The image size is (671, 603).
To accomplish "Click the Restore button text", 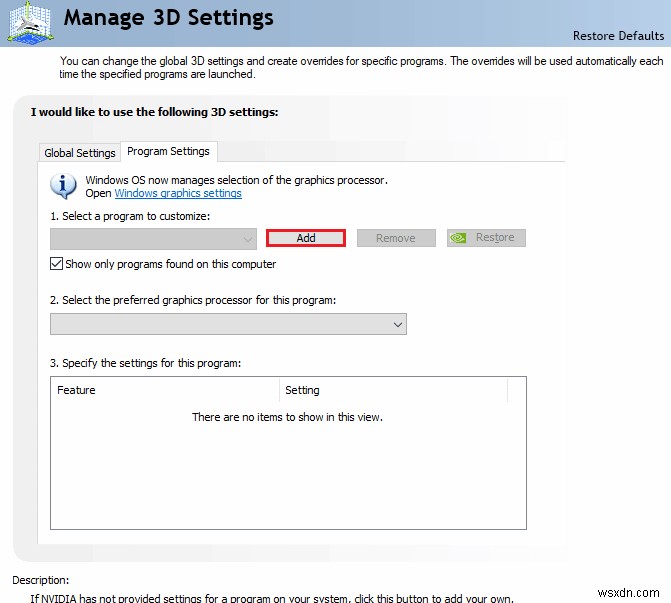I will pos(495,238).
